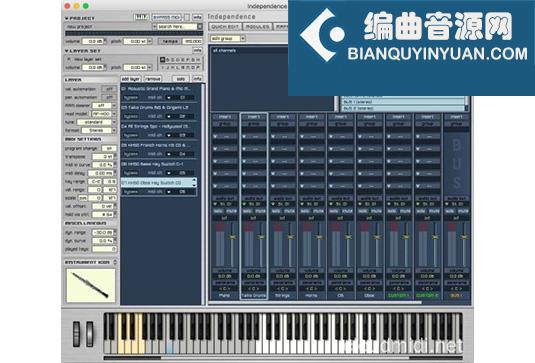Select the 03 Taiko Drums layer

pos(158,107)
